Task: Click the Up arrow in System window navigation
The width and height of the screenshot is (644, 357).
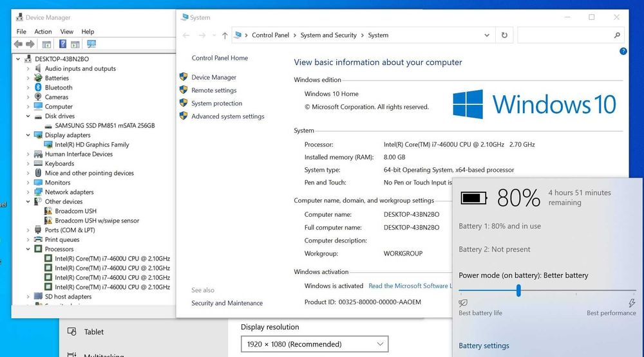Action: click(x=225, y=35)
